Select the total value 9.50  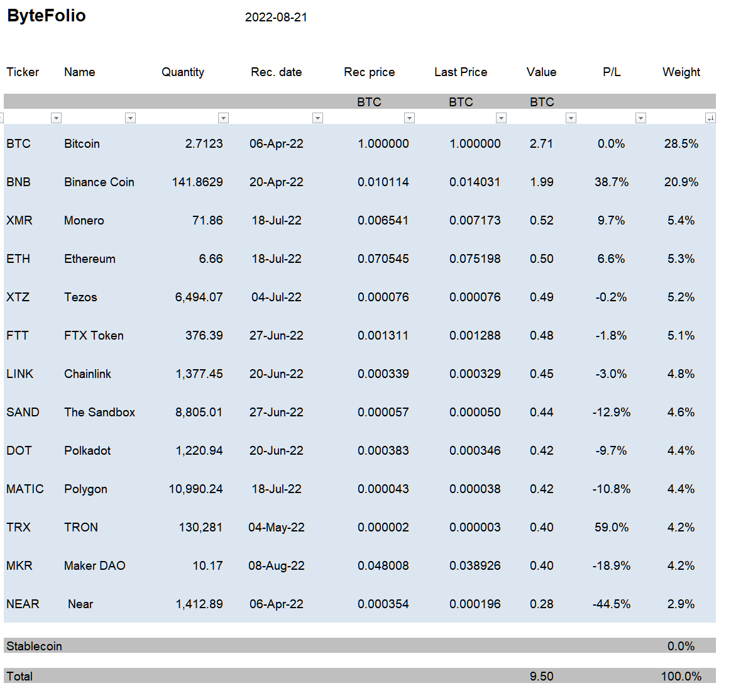(x=542, y=676)
